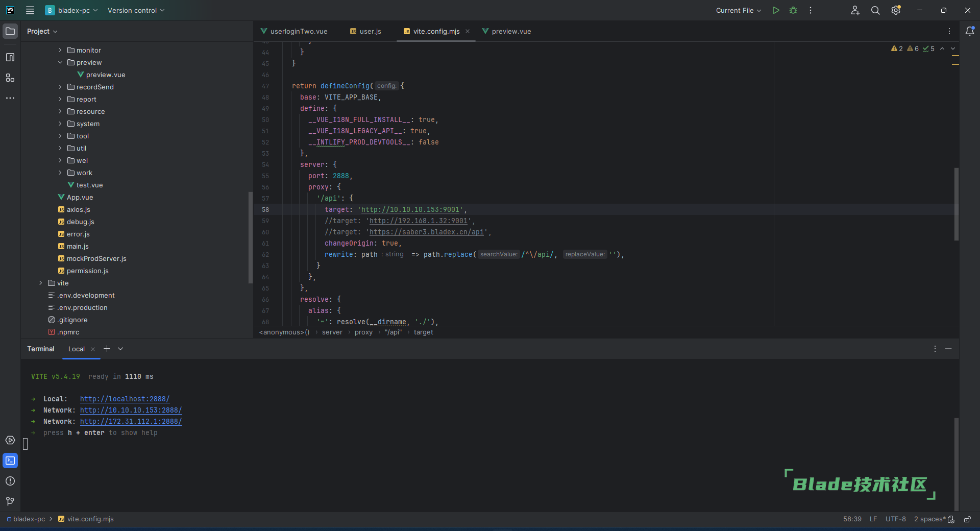Click the saber3.bladex.cn/api URL
Image resolution: width=980 pixels, height=531 pixels.
click(427, 232)
